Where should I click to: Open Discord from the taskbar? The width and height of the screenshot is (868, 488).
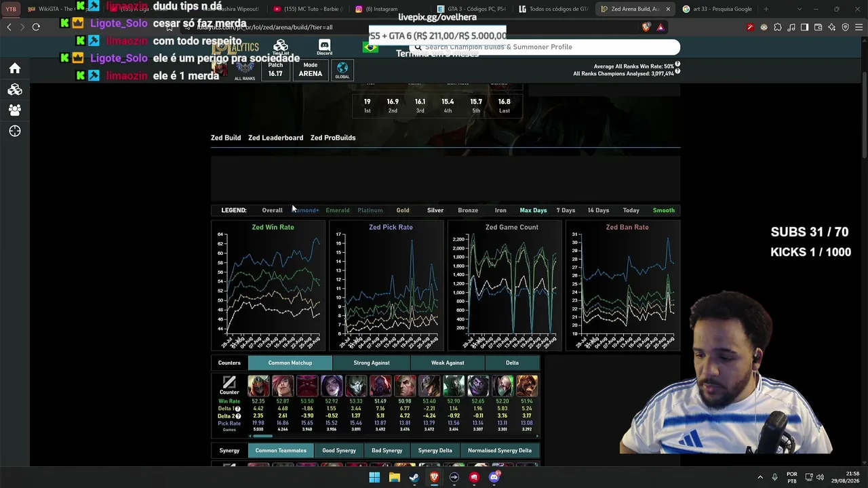point(494,477)
